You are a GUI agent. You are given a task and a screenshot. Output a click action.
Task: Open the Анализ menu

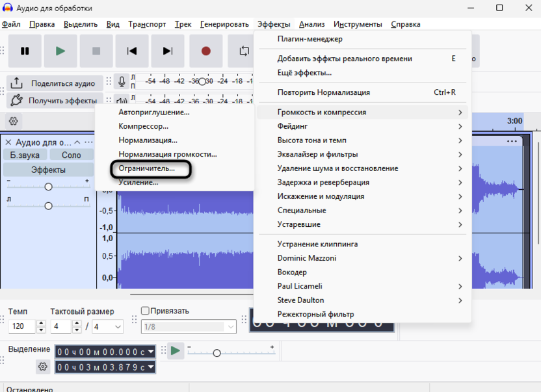tap(311, 24)
